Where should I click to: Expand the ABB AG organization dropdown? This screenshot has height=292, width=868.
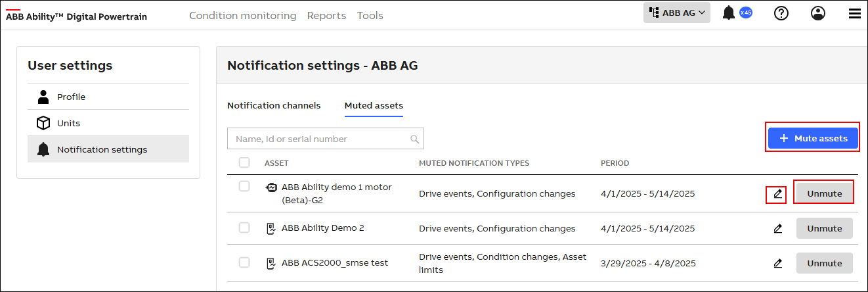(676, 12)
